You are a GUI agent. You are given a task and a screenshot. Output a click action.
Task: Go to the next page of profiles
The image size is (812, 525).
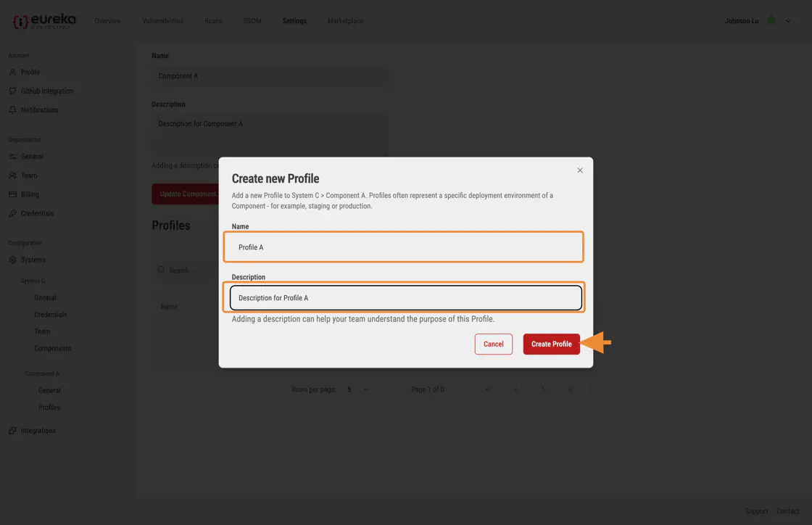click(x=543, y=389)
